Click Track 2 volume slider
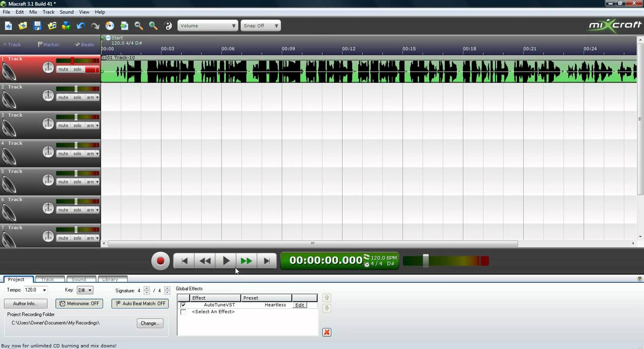The image size is (644, 349). pyautogui.click(x=76, y=89)
